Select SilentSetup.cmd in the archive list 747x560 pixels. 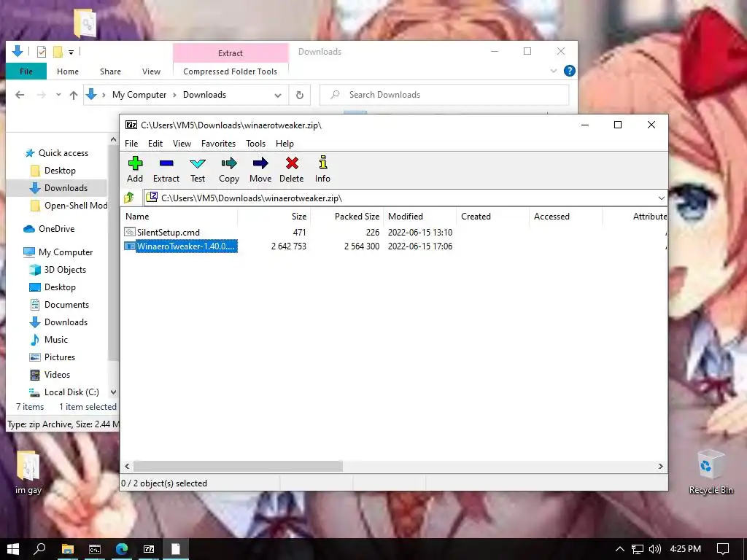click(169, 233)
